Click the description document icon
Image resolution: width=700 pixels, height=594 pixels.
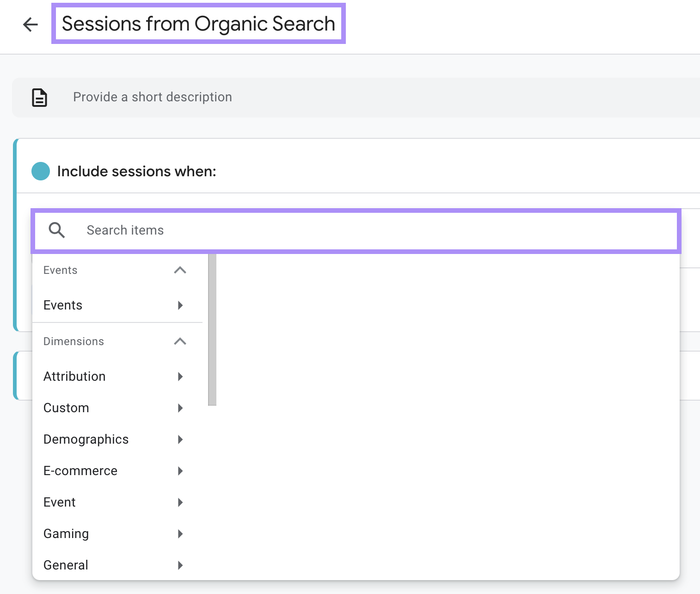pos(39,97)
